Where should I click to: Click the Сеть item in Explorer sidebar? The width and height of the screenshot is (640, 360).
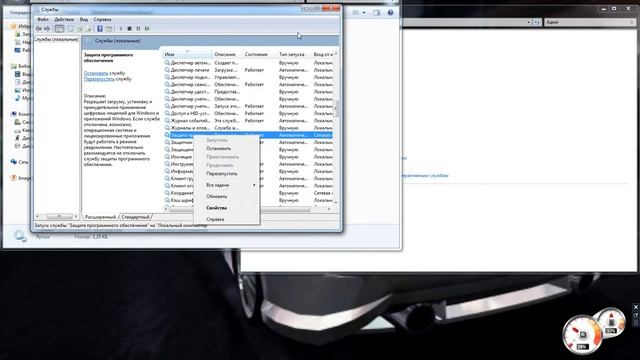click(x=20, y=162)
